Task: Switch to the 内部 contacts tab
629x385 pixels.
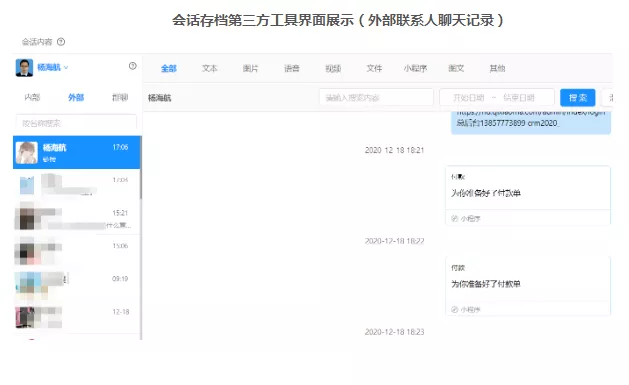Action: pos(32,97)
